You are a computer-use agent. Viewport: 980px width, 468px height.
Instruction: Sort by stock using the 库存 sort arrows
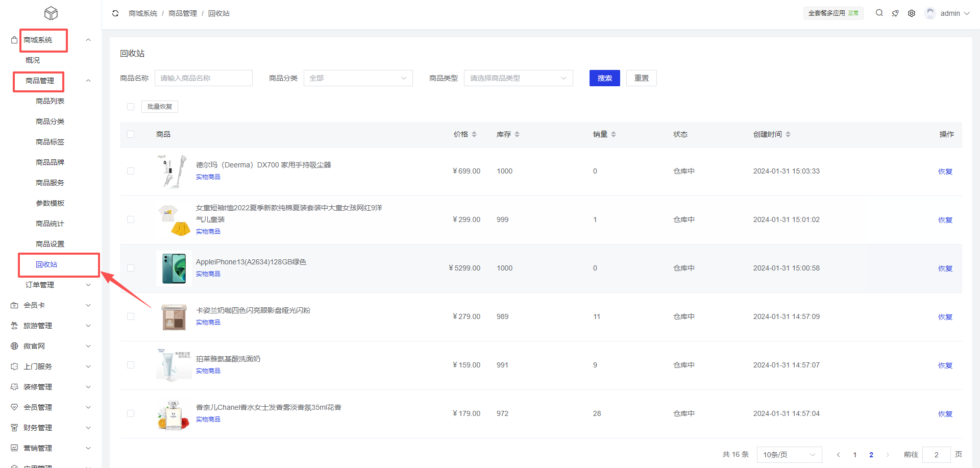pos(517,134)
